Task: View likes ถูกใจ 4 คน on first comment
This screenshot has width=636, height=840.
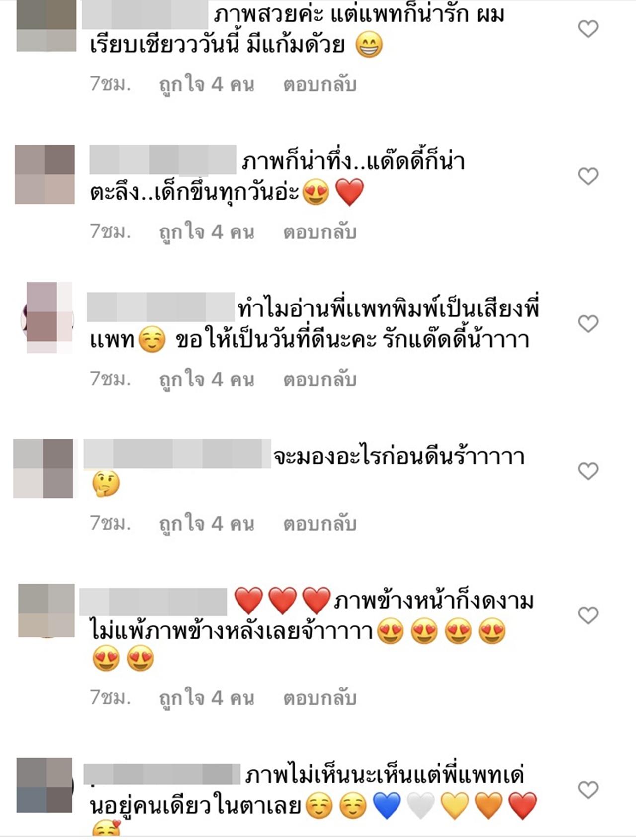Action: point(207,85)
